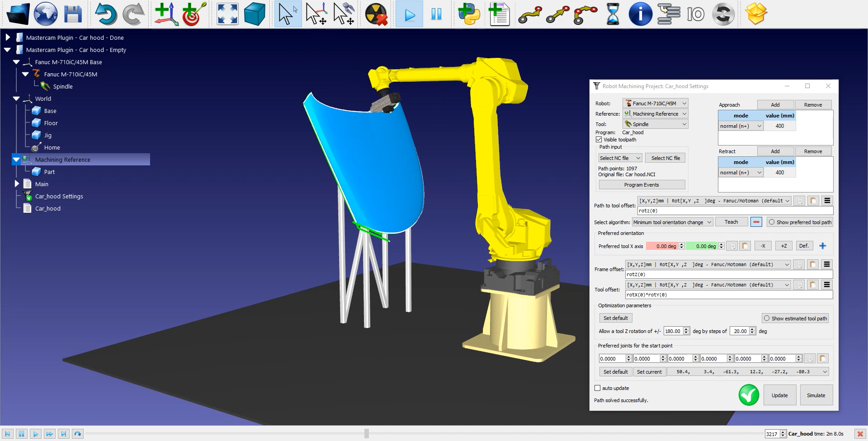Open the hourglass pause instruction icon
The image size is (868, 441).
click(x=613, y=14)
